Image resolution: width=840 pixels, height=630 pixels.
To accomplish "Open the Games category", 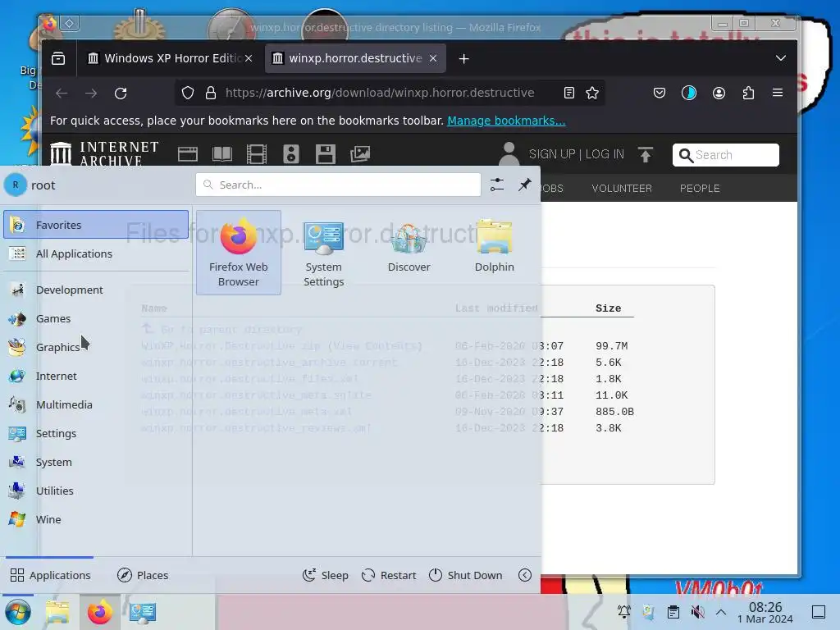I will tap(96, 318).
